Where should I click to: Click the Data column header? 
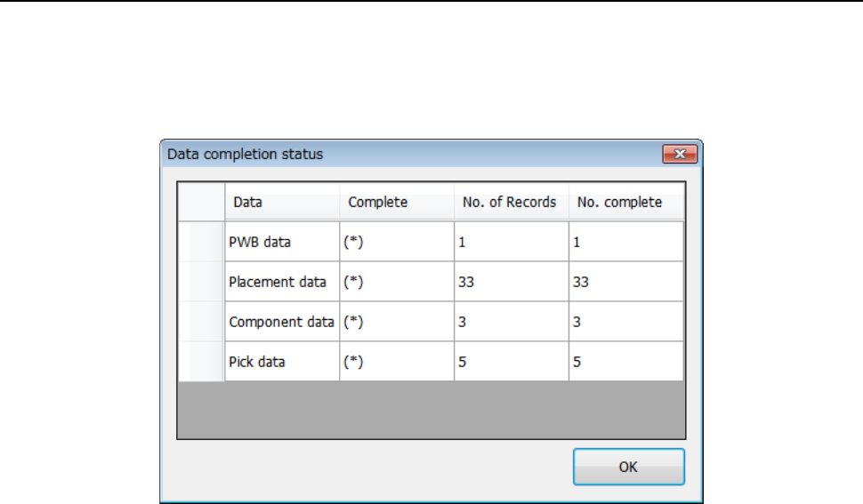(x=281, y=203)
